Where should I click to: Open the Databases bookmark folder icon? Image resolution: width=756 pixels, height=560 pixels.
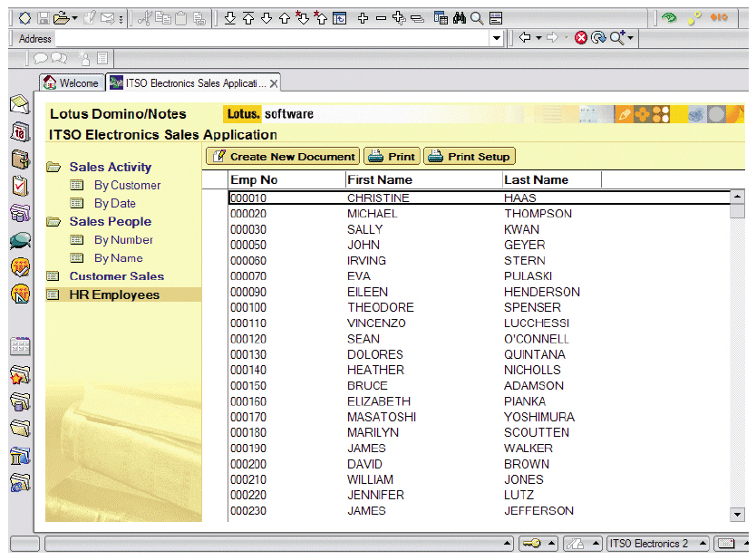coord(20,401)
